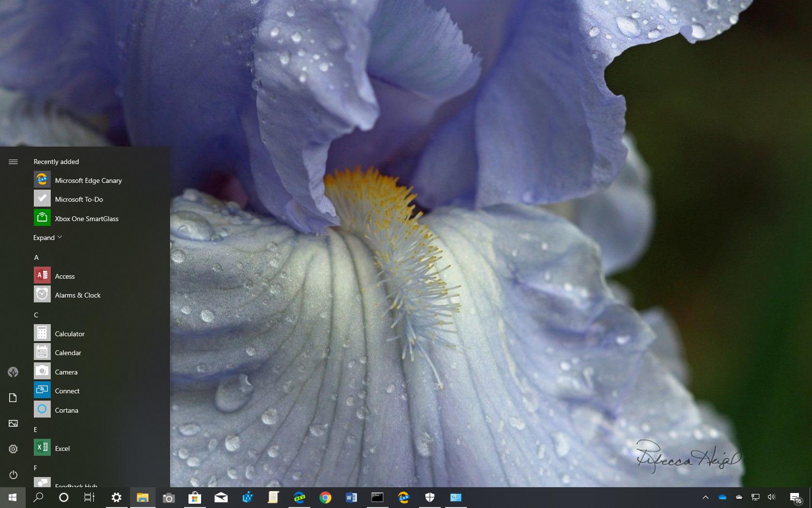Screen dimensions: 812x508
Task: Open the Connect app
Action: [67, 390]
